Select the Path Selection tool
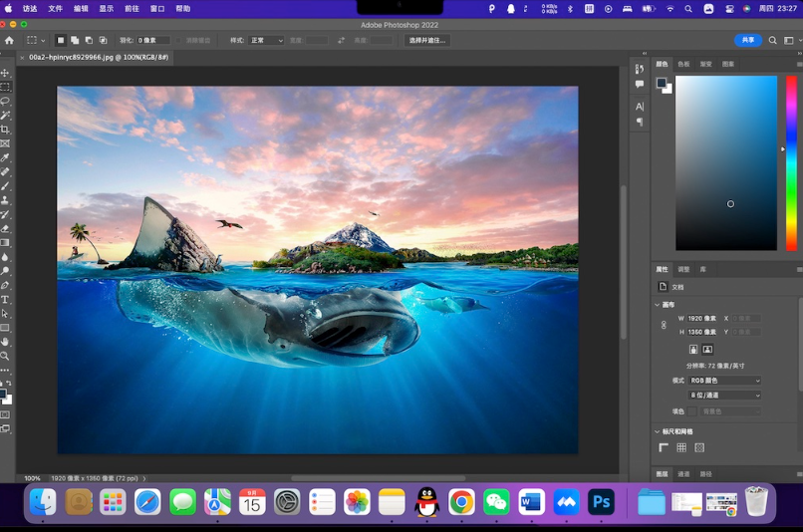The width and height of the screenshot is (803, 532). 5,314
